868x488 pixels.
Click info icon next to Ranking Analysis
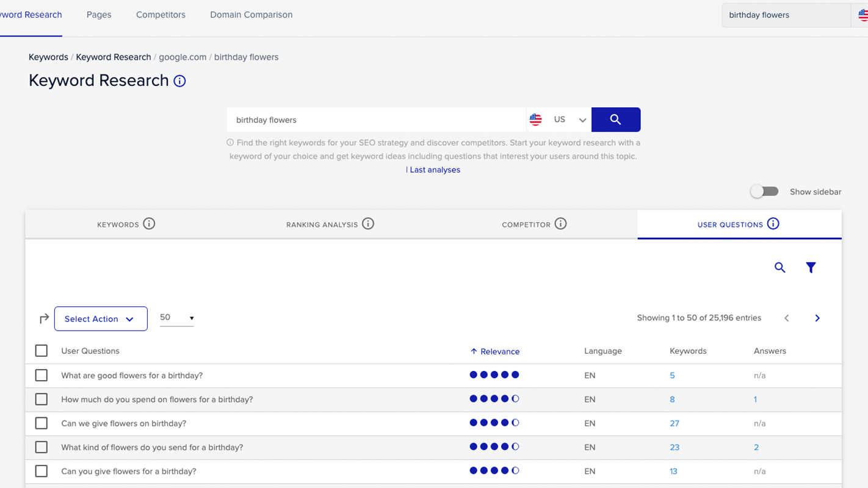click(x=368, y=224)
